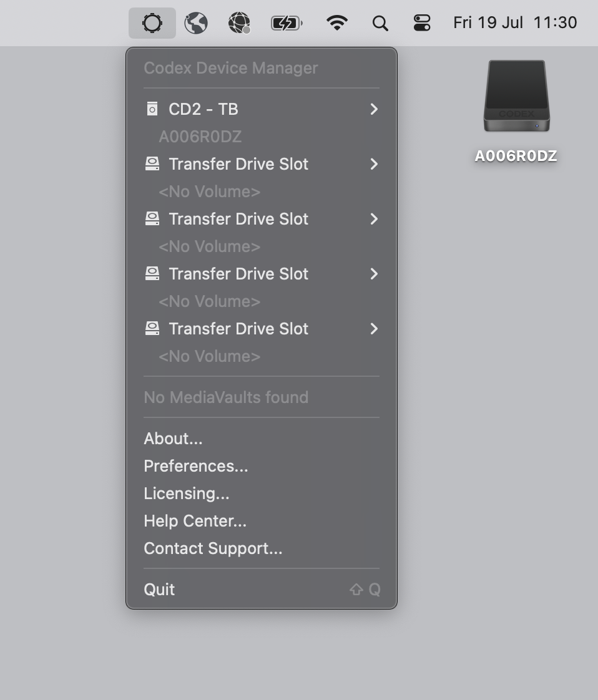Expand the first Transfer Drive Slot submenu arrow
The width and height of the screenshot is (598, 700).
374,164
